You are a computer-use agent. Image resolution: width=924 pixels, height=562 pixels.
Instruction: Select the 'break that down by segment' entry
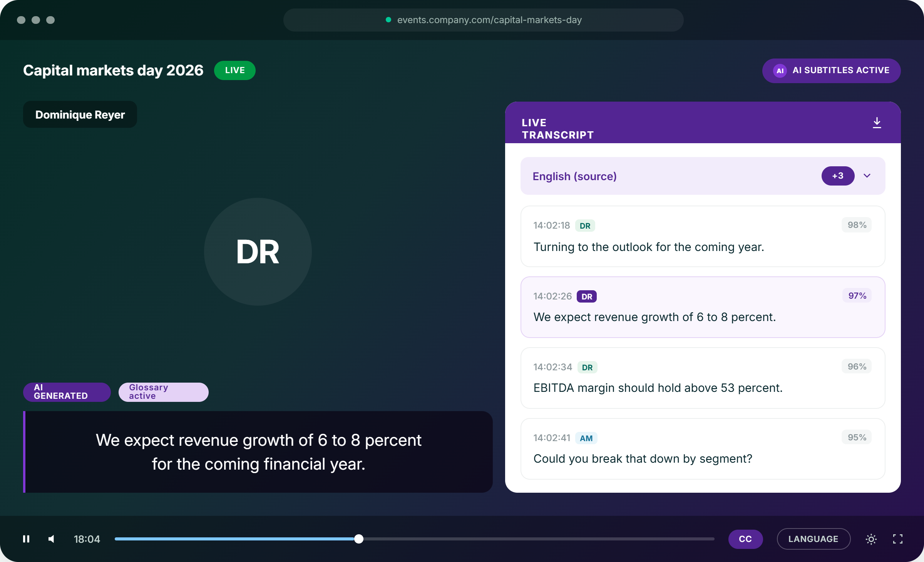(703, 449)
